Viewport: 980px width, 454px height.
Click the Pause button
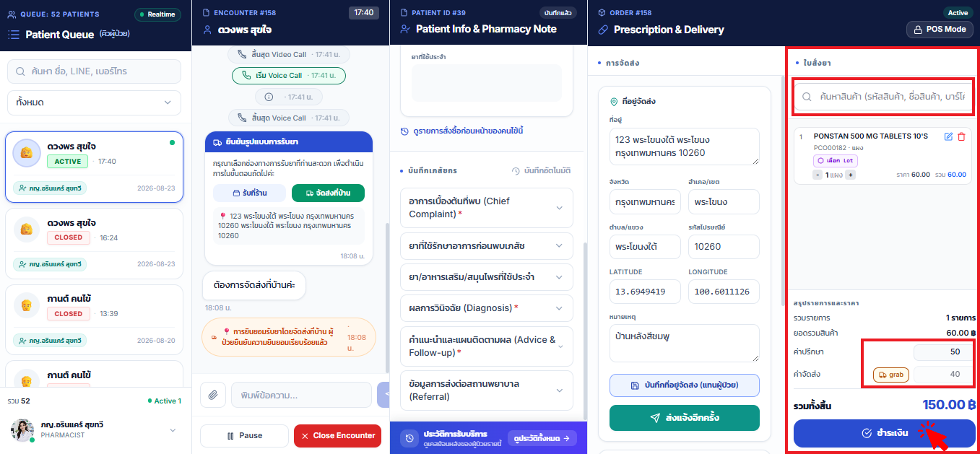(244, 436)
